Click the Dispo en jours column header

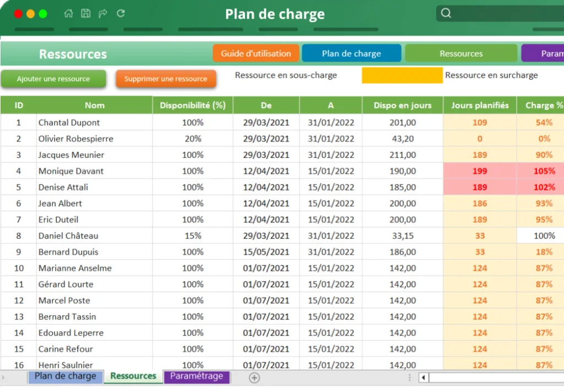pyautogui.click(x=403, y=105)
